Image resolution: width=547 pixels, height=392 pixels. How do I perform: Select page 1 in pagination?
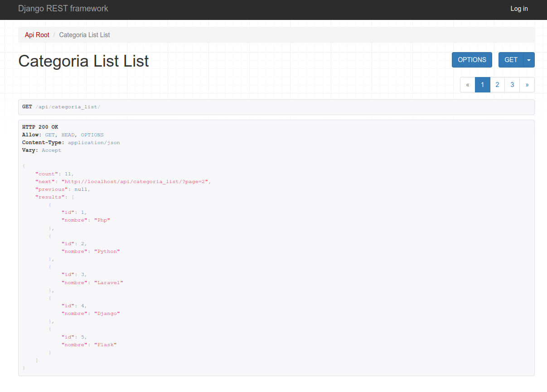[x=483, y=85]
